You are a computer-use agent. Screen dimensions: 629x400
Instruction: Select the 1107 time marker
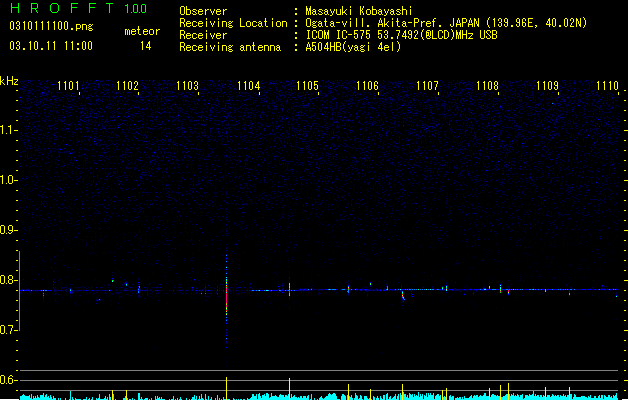click(427, 86)
